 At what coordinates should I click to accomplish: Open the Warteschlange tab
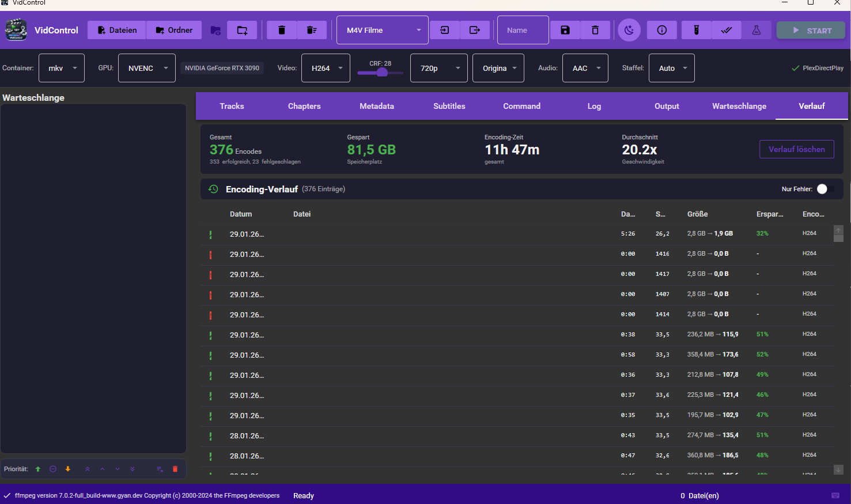click(x=739, y=106)
